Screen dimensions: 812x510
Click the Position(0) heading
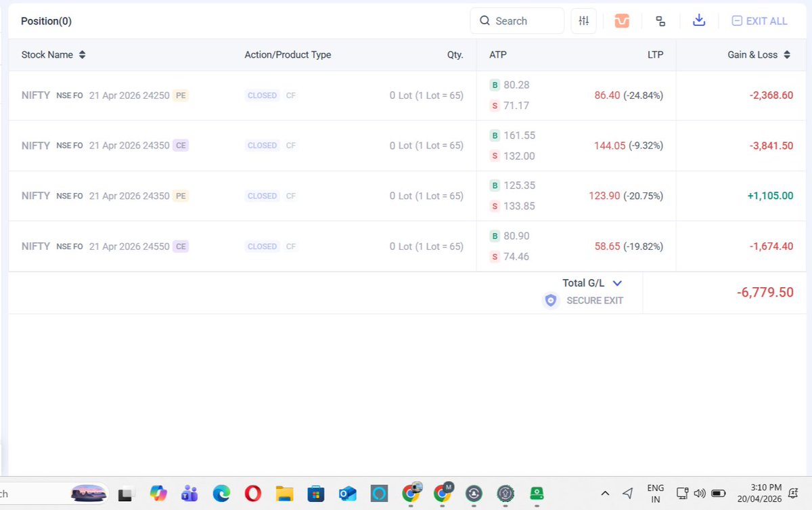coord(46,21)
